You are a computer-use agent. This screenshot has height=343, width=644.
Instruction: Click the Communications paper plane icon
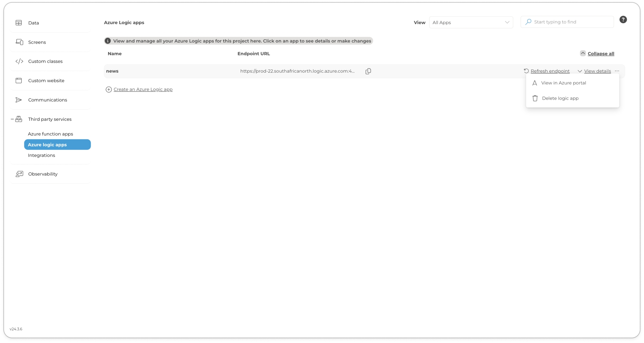pos(19,100)
